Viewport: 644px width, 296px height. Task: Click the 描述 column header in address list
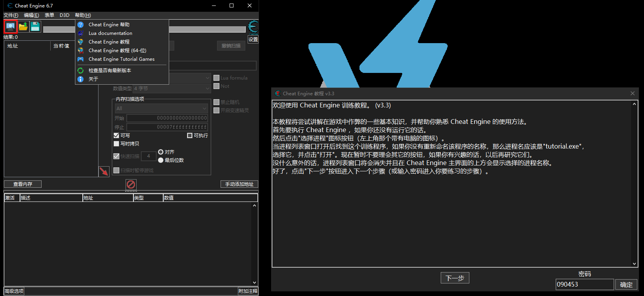point(51,198)
